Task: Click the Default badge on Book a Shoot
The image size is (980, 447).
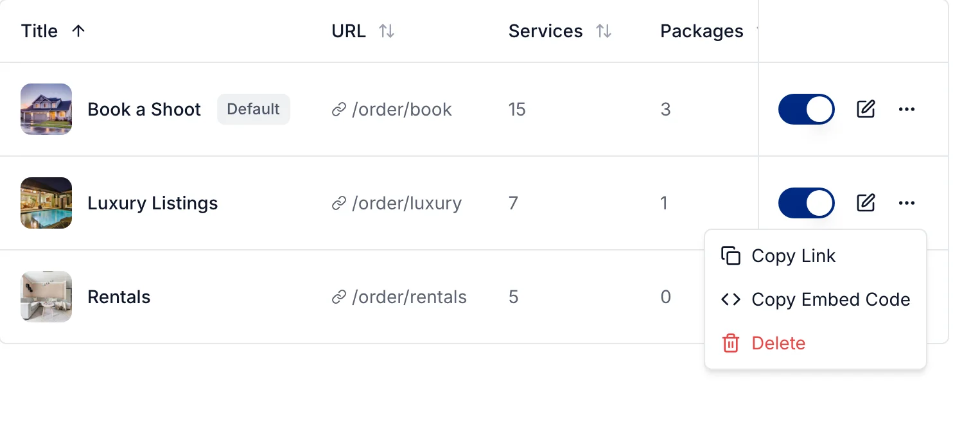Action: click(254, 109)
